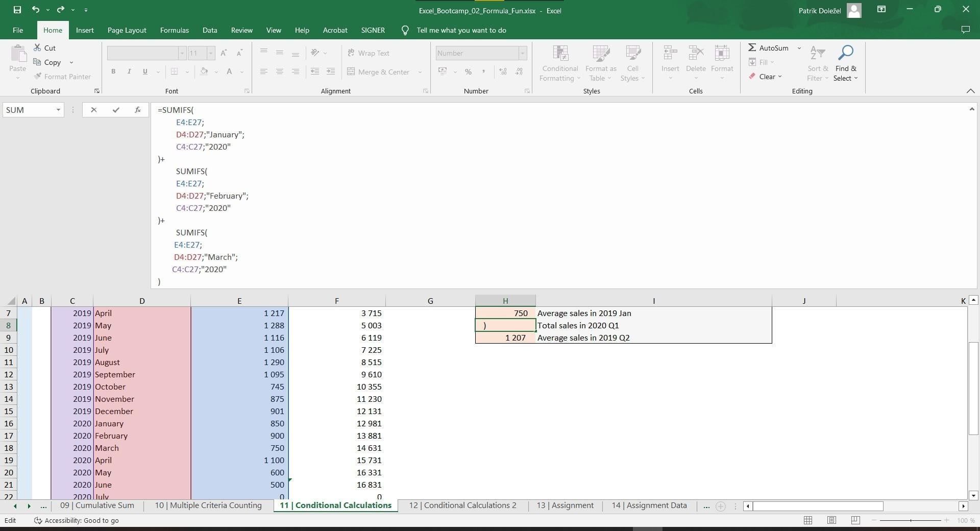Collapse the ribbon with the chevron
This screenshot has height=531, width=980.
970,91
